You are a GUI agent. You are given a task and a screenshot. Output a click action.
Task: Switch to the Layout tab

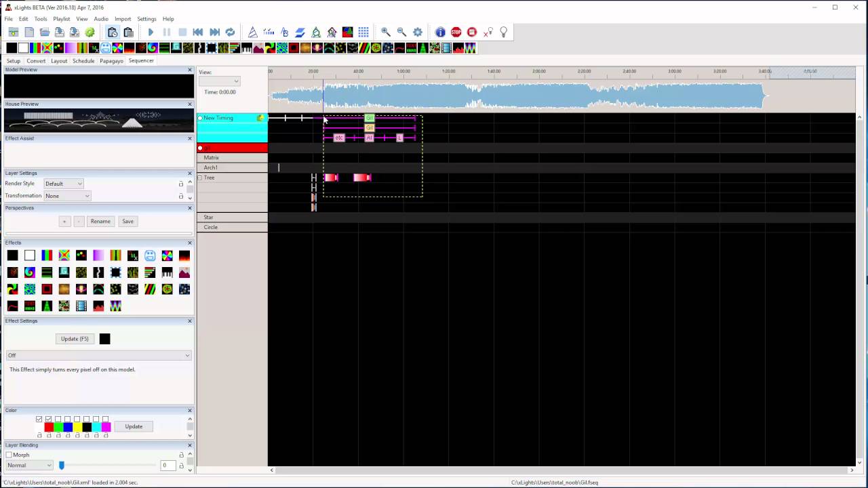[59, 61]
